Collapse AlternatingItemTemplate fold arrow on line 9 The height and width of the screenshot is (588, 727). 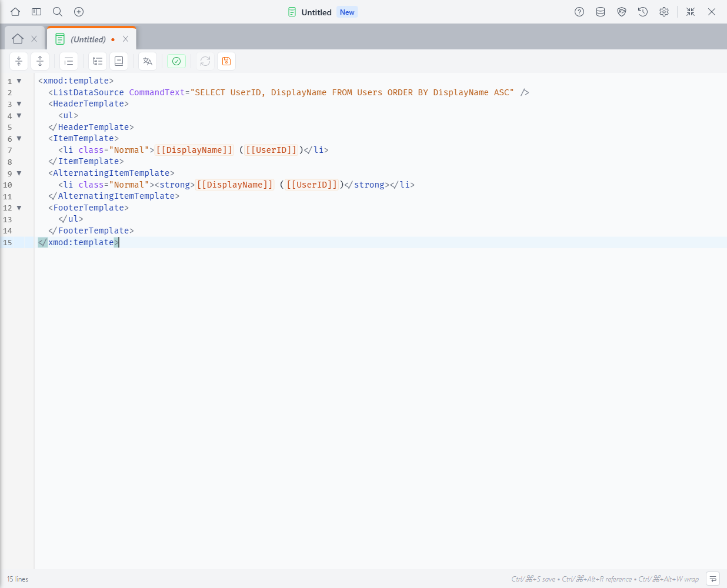pos(19,173)
